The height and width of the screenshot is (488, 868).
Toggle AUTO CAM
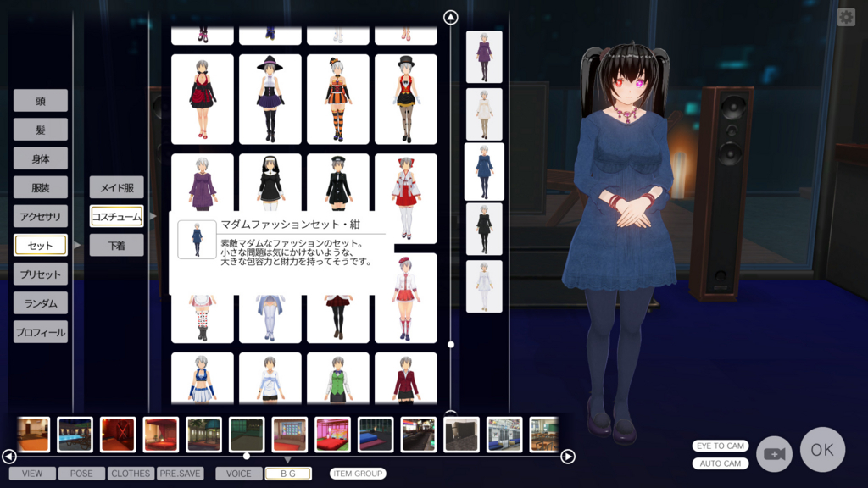(x=721, y=463)
